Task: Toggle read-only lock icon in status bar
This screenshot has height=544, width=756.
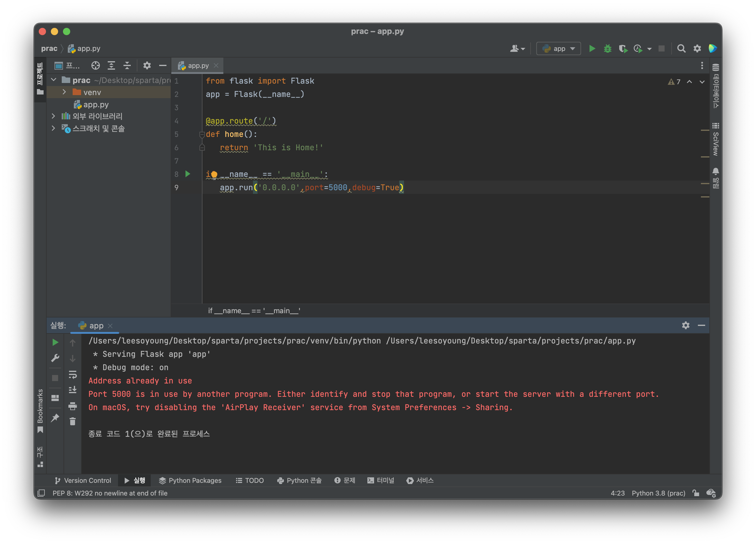Action: (696, 493)
